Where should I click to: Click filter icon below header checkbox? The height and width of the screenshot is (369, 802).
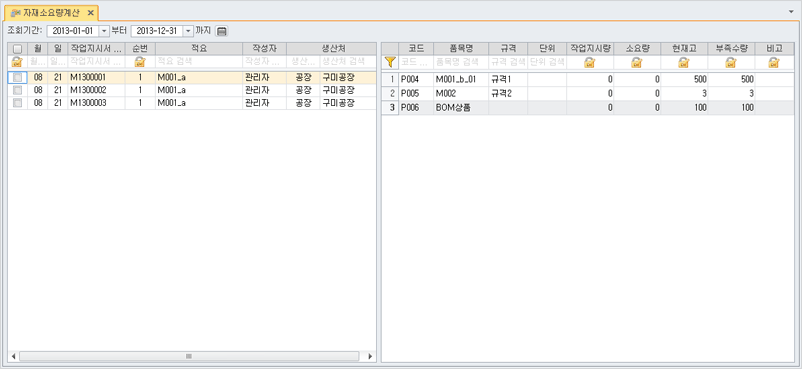[17, 62]
